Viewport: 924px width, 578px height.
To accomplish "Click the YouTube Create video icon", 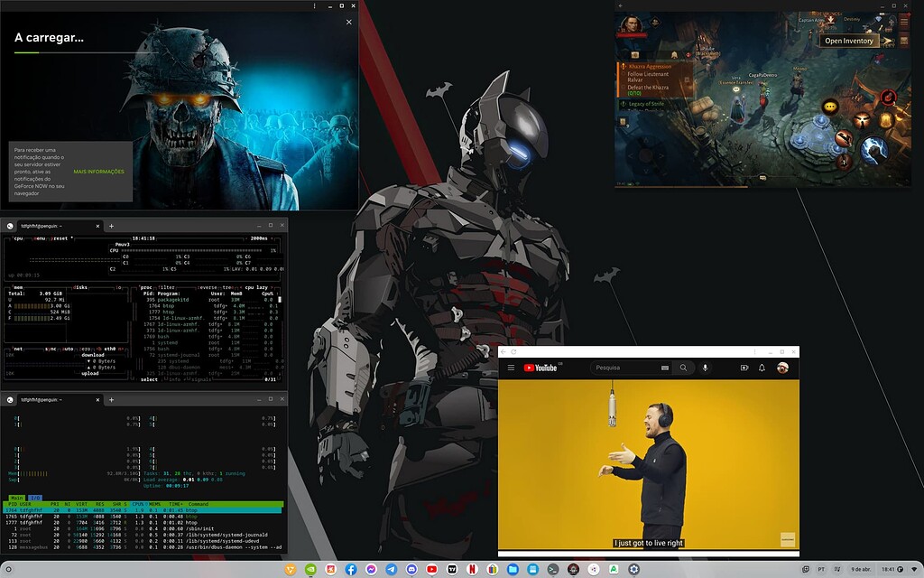I will pos(744,368).
